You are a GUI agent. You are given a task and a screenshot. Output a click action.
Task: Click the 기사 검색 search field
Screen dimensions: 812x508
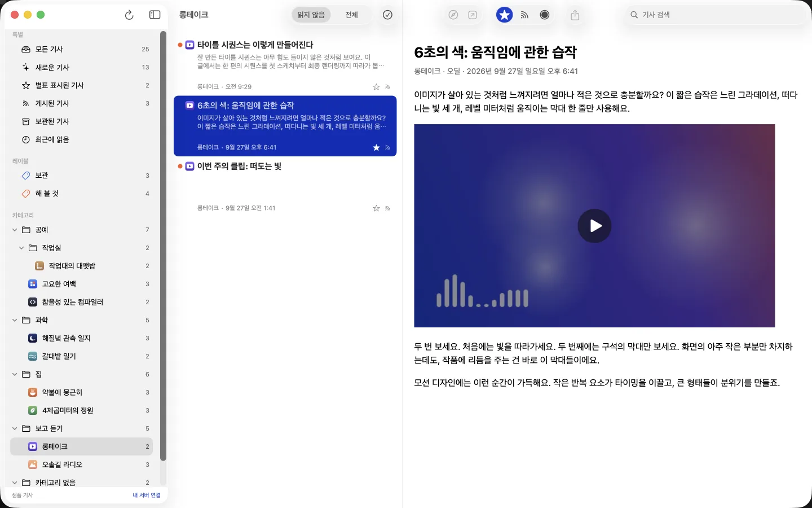[x=717, y=15]
